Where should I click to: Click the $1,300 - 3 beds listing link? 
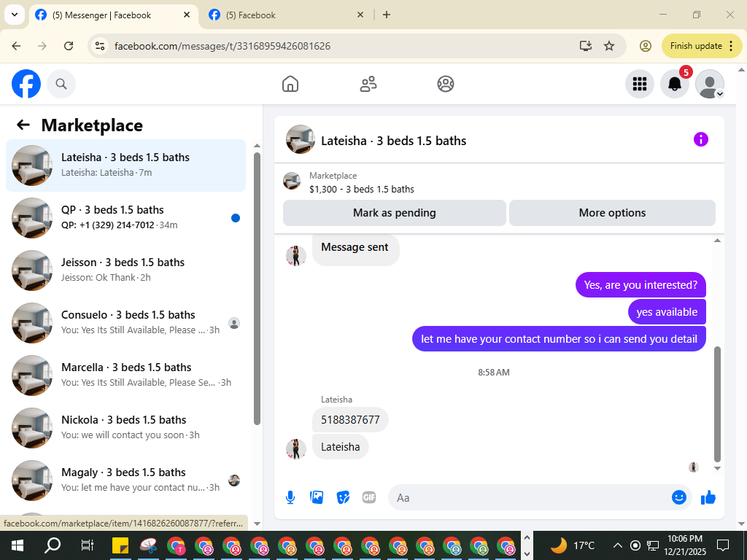click(x=362, y=189)
